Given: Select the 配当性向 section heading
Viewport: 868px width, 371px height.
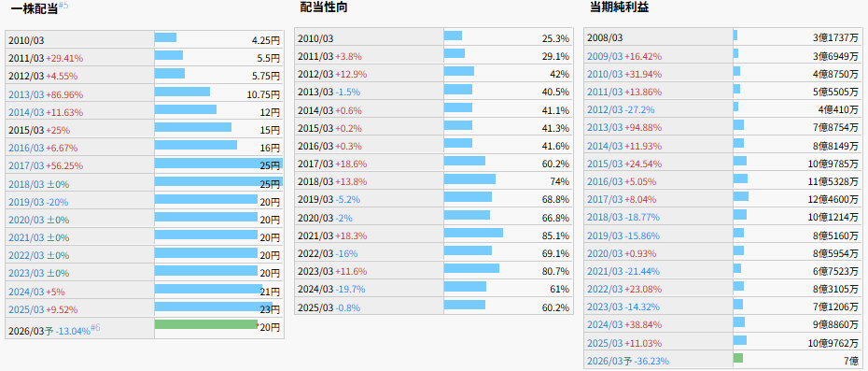Looking at the screenshot, I should tap(324, 7).
